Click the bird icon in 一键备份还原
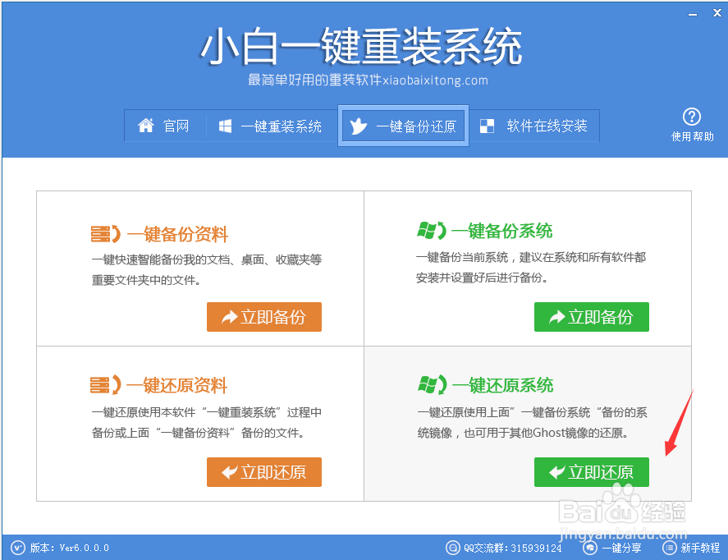The height and width of the screenshot is (560, 728). tap(358, 126)
